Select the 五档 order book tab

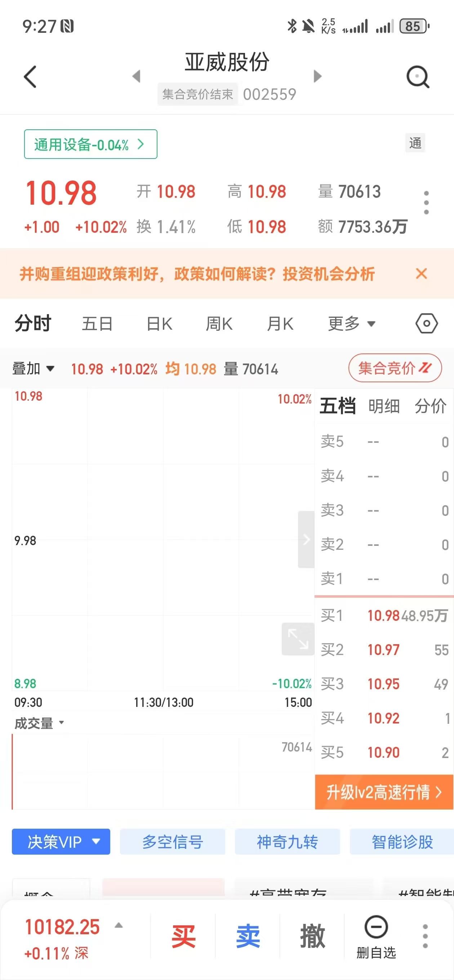point(338,406)
